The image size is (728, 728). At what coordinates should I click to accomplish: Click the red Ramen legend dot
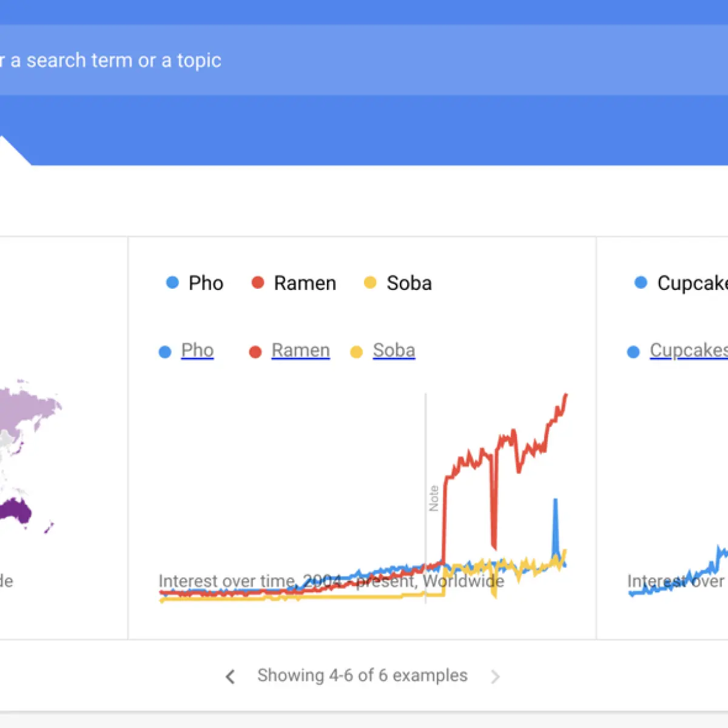tap(258, 283)
